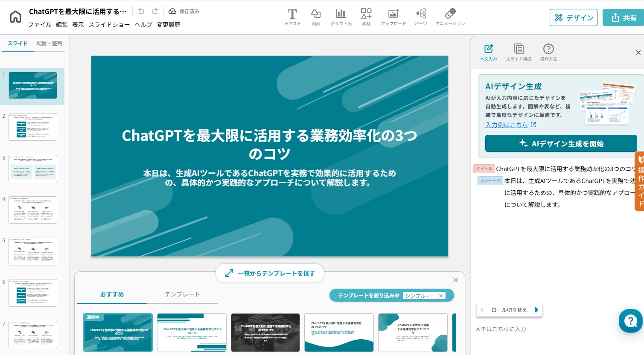Choose the white template with teal blobs
Image resolution: width=644 pixels, height=355 pixels.
point(413,333)
